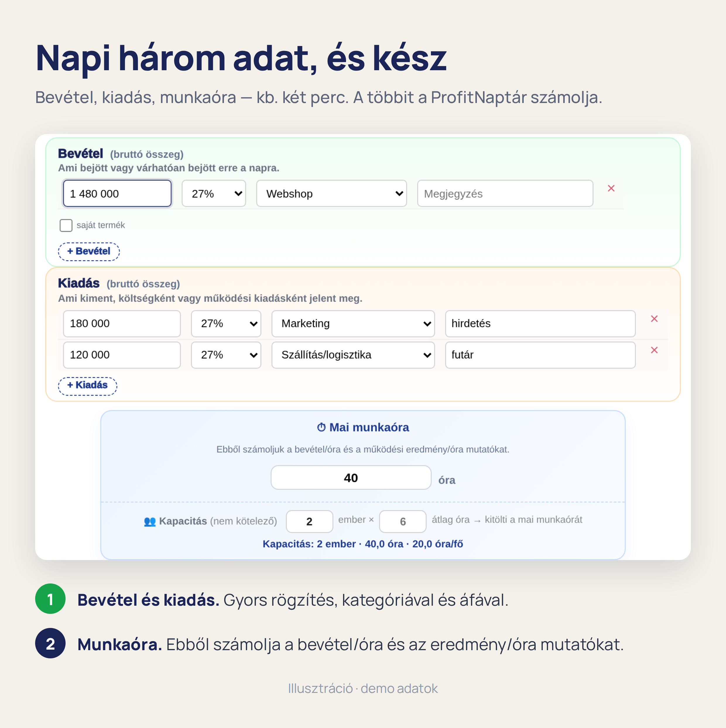Click the '(nem kötelező)' label
The image size is (726, 728).
(x=244, y=521)
